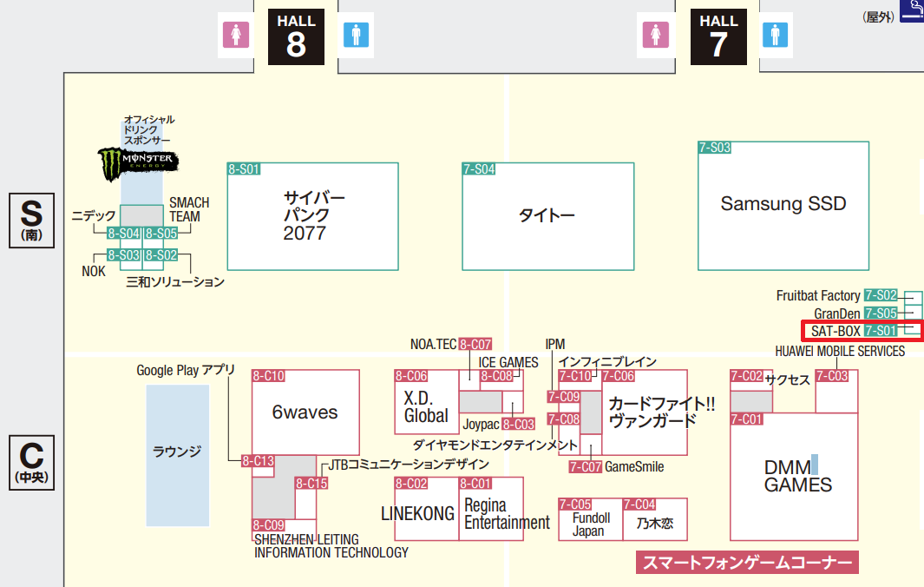Click the 8-S02 booth tag

[161, 255]
